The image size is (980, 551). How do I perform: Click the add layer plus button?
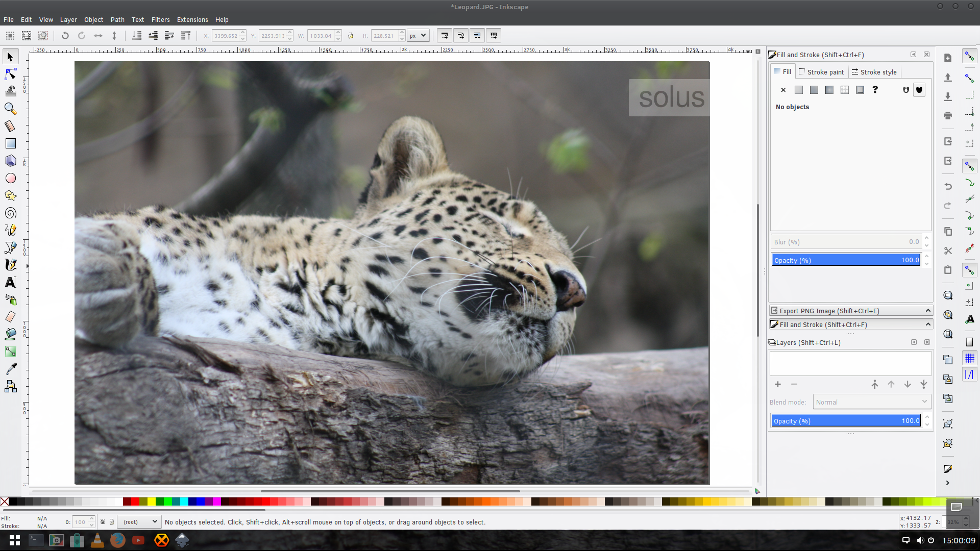778,384
